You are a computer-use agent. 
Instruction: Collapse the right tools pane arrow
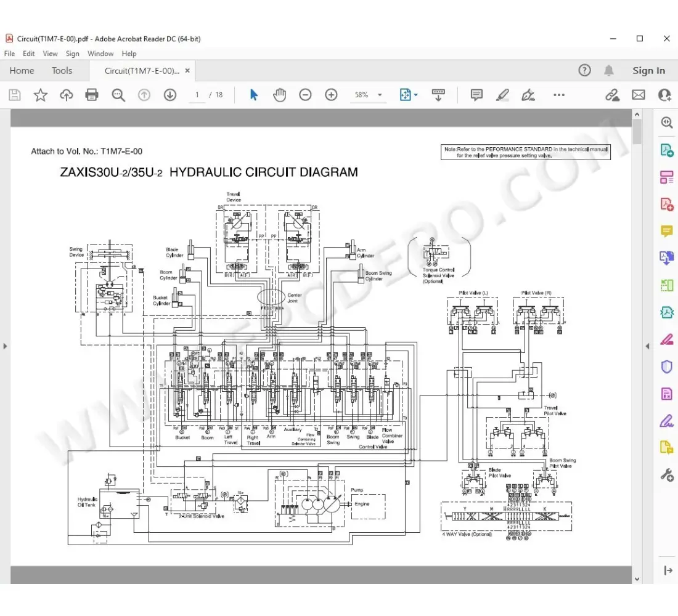(x=647, y=346)
